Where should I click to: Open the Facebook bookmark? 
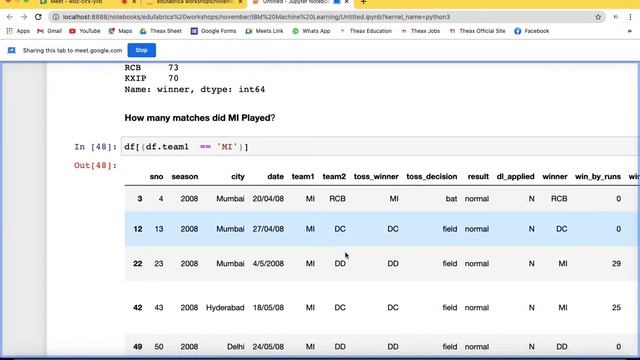click(531, 31)
